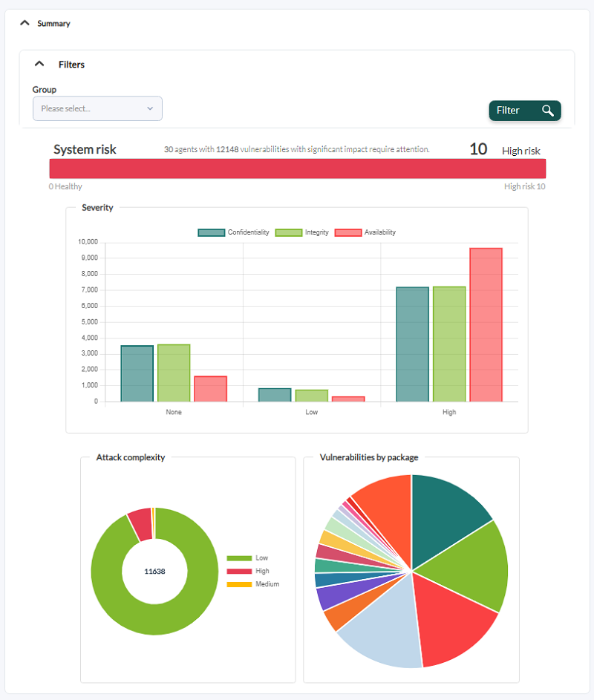Click the Confidentiality teal legend swatch

coord(212,232)
